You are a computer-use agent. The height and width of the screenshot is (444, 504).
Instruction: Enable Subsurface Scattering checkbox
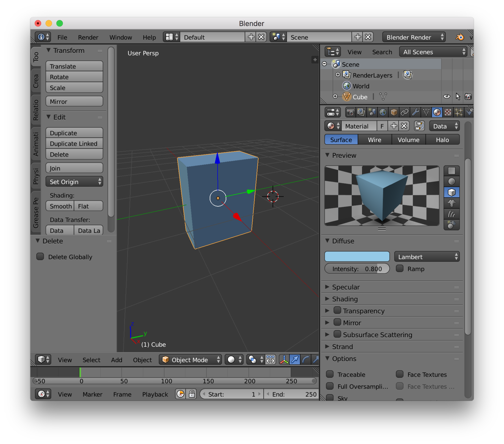point(337,334)
